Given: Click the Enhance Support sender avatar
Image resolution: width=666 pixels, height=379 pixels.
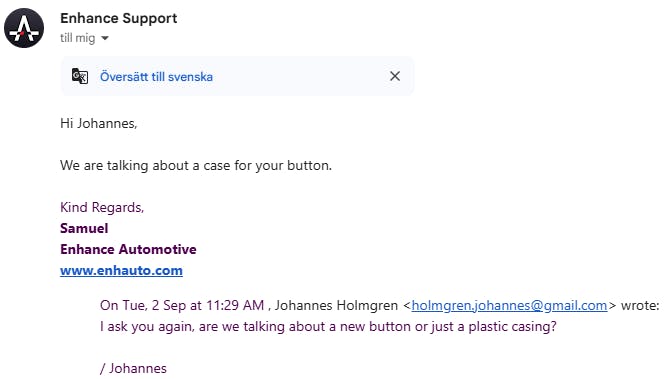Looking at the screenshot, I should 24,28.
